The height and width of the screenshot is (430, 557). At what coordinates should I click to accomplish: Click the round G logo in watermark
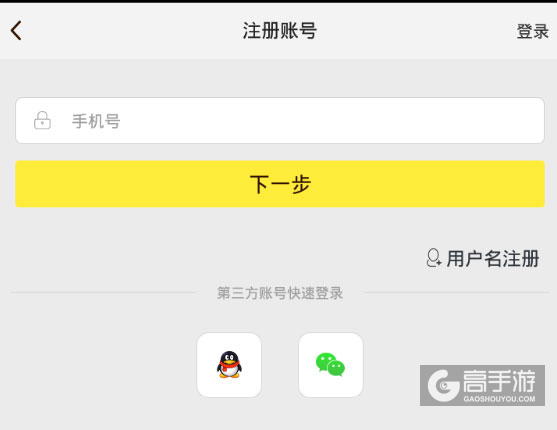tap(443, 386)
